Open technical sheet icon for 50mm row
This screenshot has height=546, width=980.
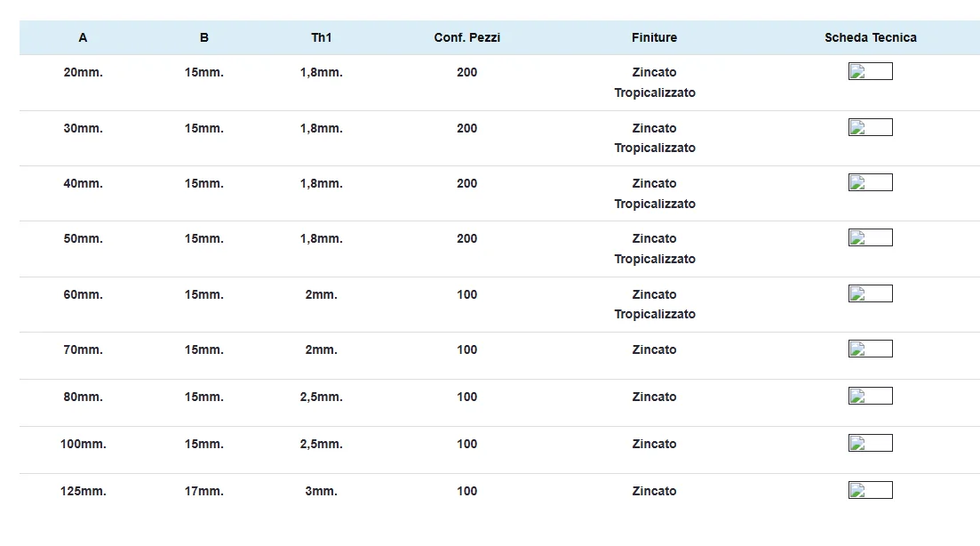coord(870,238)
